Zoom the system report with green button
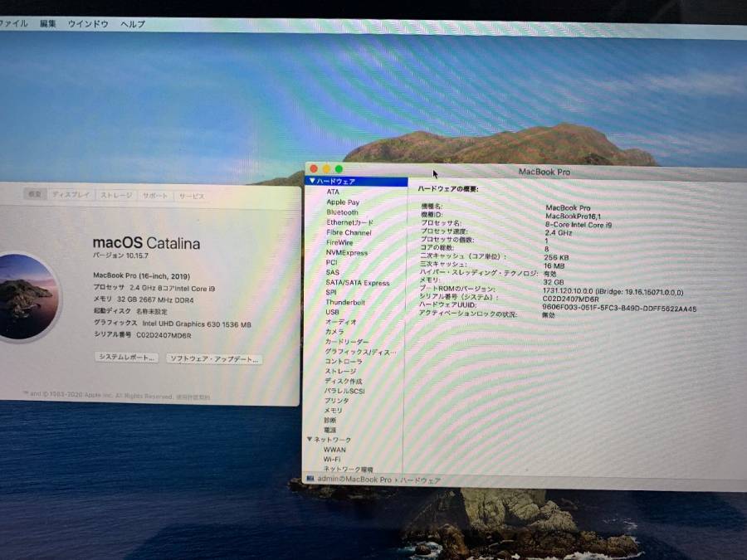Image resolution: width=747 pixels, height=560 pixels. [339, 169]
